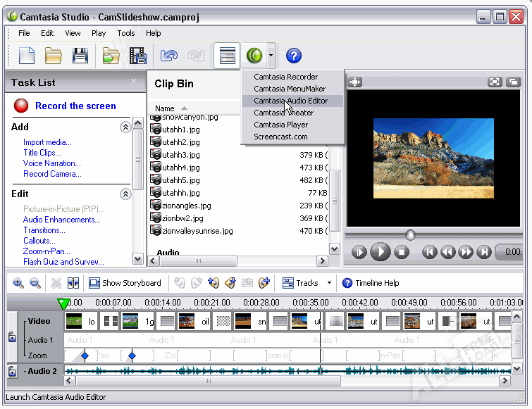Click the preview playback seek slider handle
This screenshot has width=532, height=409.
pos(411,235)
